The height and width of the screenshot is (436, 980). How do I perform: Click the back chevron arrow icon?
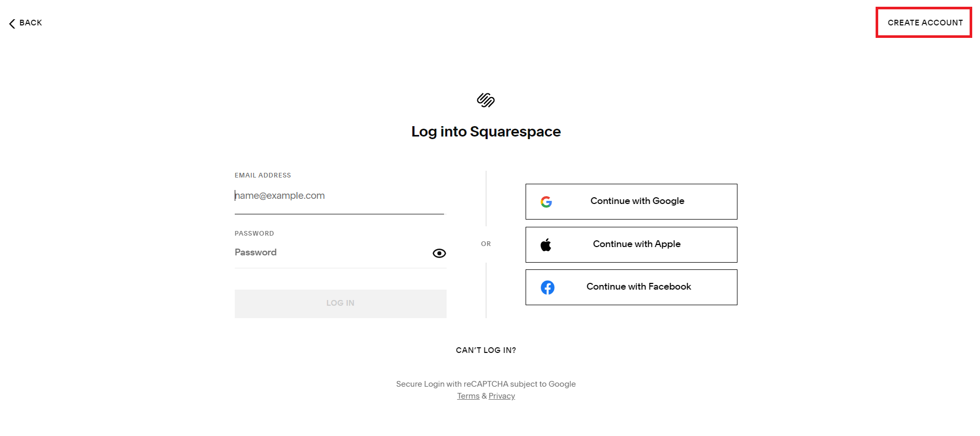point(12,23)
